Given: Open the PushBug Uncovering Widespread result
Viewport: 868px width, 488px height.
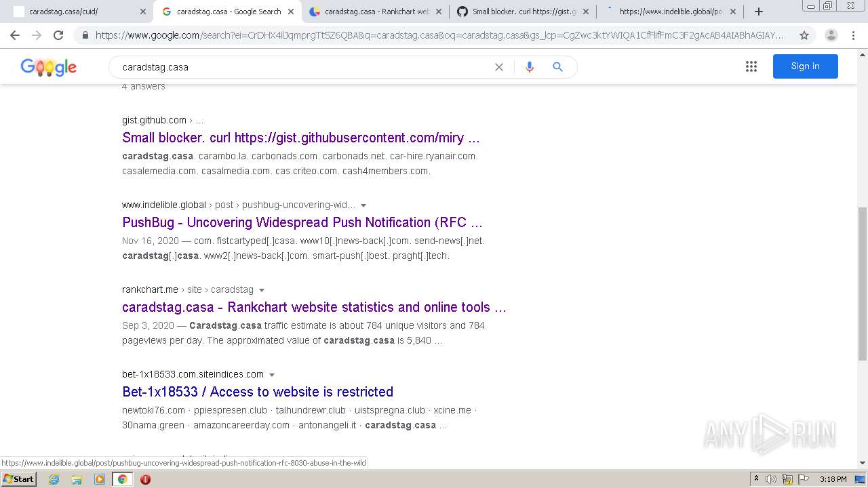Looking at the screenshot, I should 302,222.
